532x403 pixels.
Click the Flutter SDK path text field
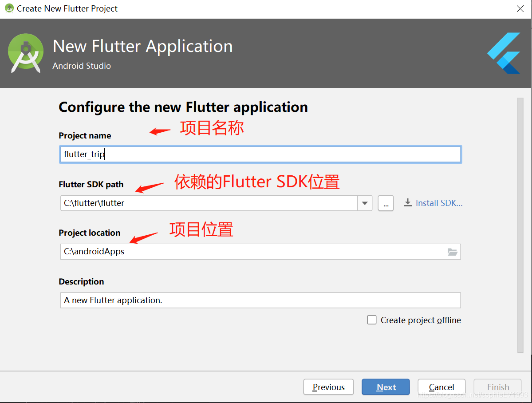(x=209, y=203)
